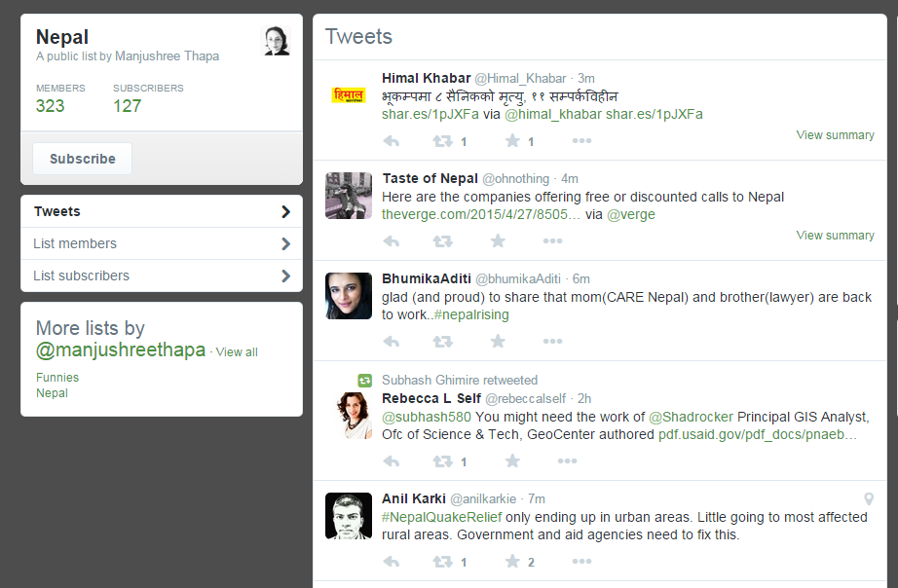Image resolution: width=898 pixels, height=588 pixels.
Task: Retweet the Anil Karki tweet
Action: [x=443, y=561]
